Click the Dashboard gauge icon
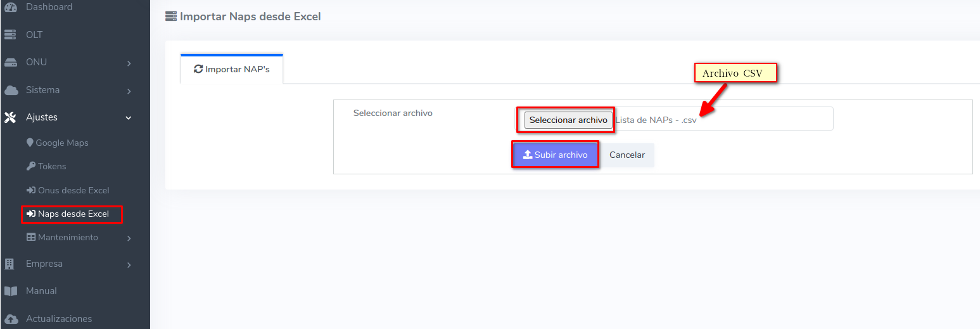This screenshot has width=980, height=329. pyautogui.click(x=10, y=7)
